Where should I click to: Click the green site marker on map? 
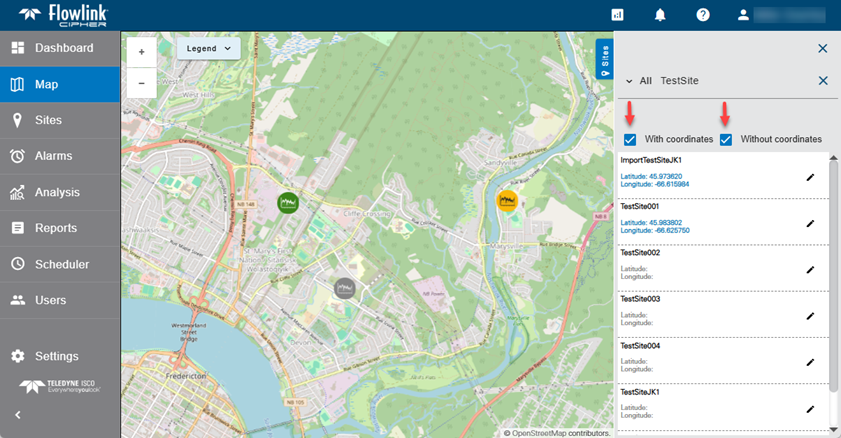pyautogui.click(x=288, y=202)
